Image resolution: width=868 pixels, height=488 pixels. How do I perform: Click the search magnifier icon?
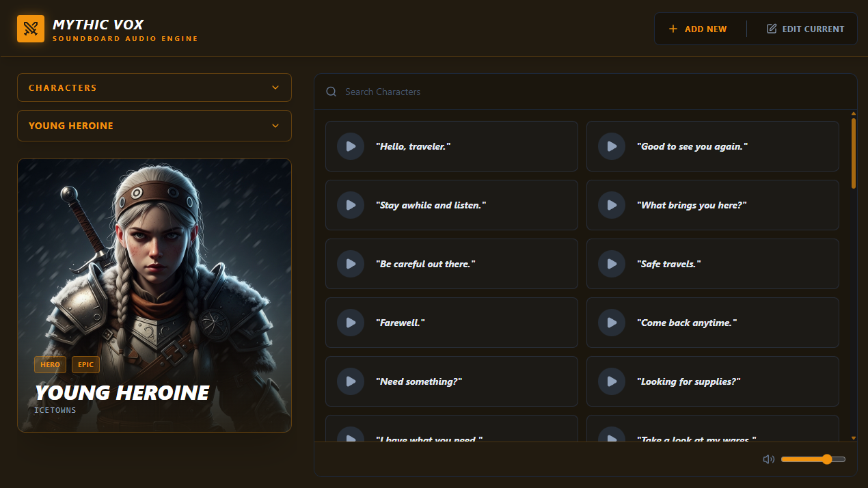[x=331, y=92]
